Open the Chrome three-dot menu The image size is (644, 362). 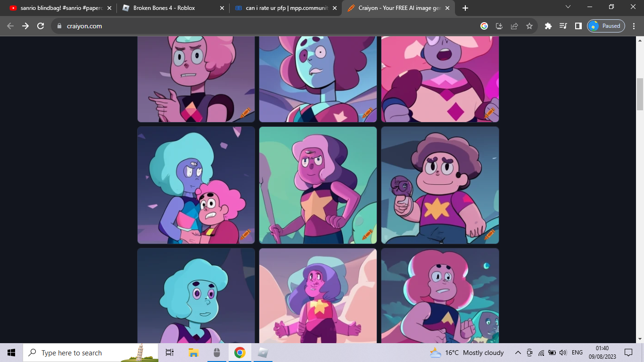634,26
